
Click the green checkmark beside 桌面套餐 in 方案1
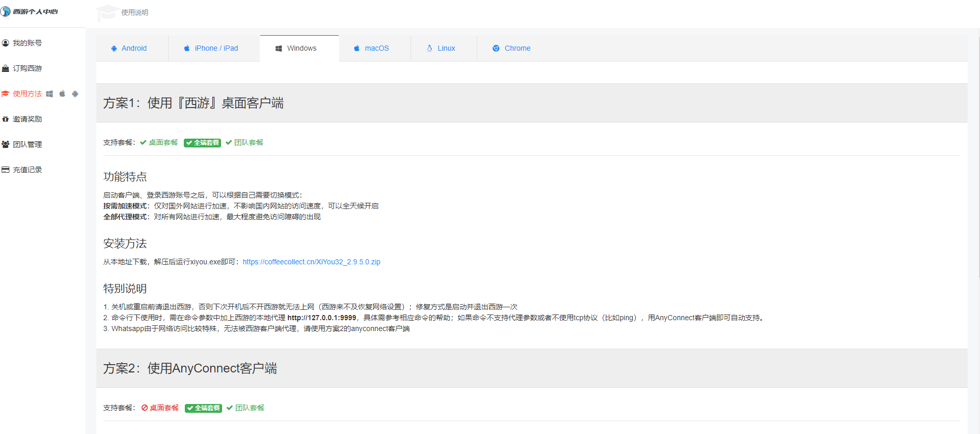pyautogui.click(x=143, y=142)
